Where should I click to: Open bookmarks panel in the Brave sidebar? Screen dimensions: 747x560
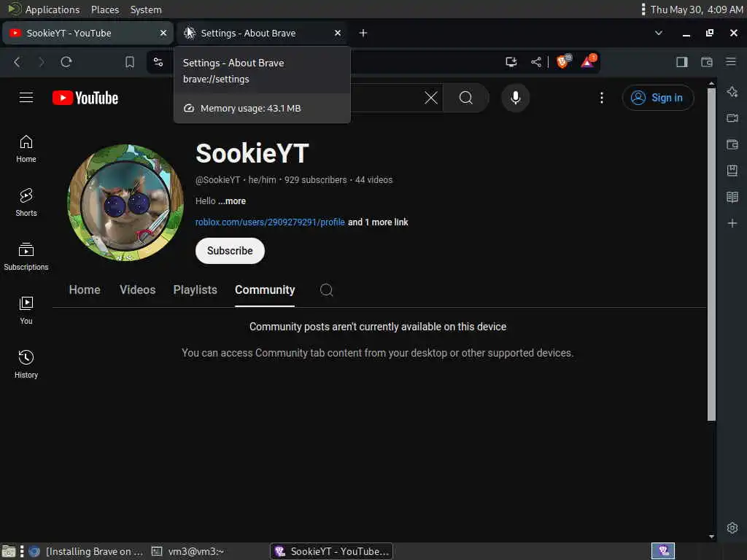tap(732, 171)
